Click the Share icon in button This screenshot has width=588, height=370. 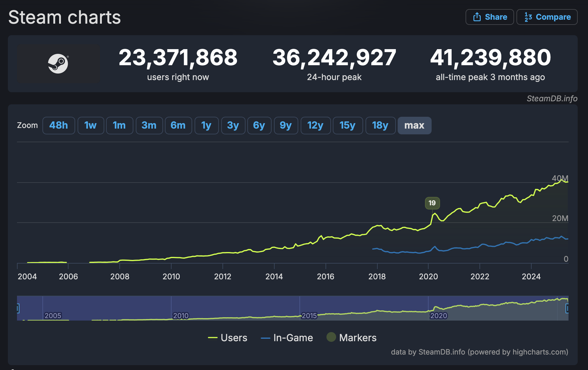click(477, 17)
